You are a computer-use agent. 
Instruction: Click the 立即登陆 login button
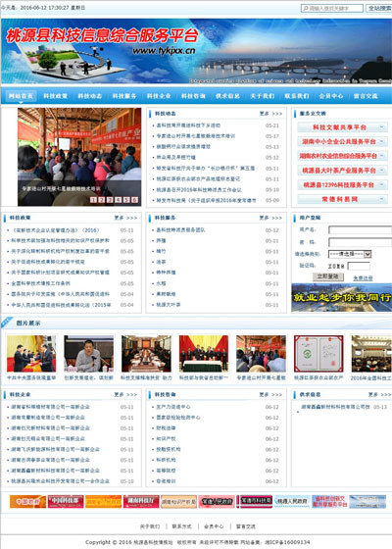(x=328, y=276)
